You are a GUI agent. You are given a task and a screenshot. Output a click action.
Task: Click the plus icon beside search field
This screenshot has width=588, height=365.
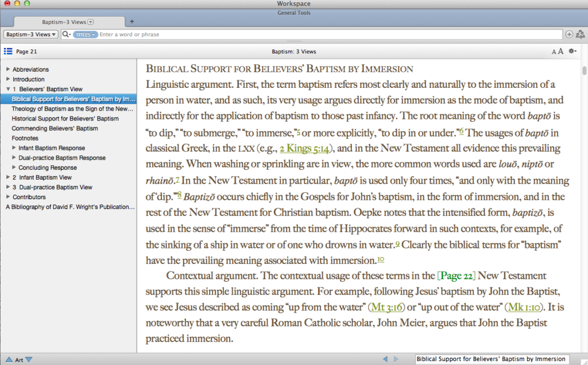[569, 34]
